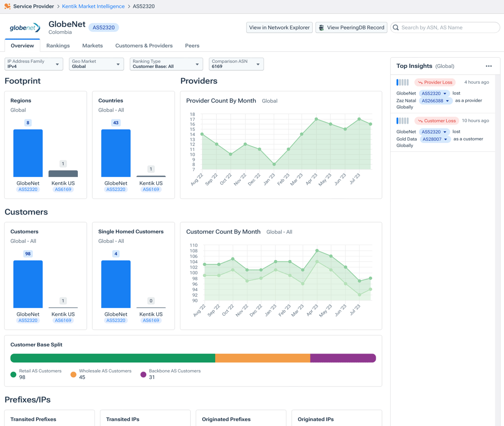
Task: Open the Ranking Type dropdown
Action: [197, 64]
